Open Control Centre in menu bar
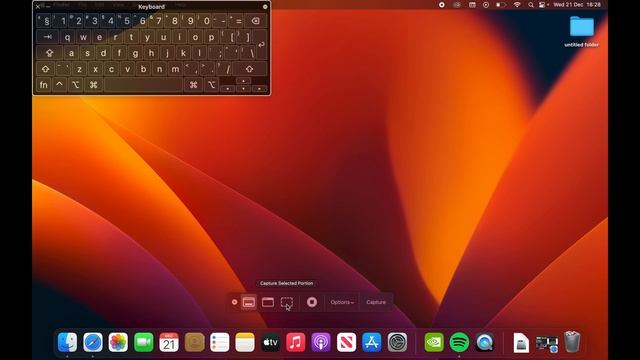The width and height of the screenshot is (640, 360). [542, 5]
